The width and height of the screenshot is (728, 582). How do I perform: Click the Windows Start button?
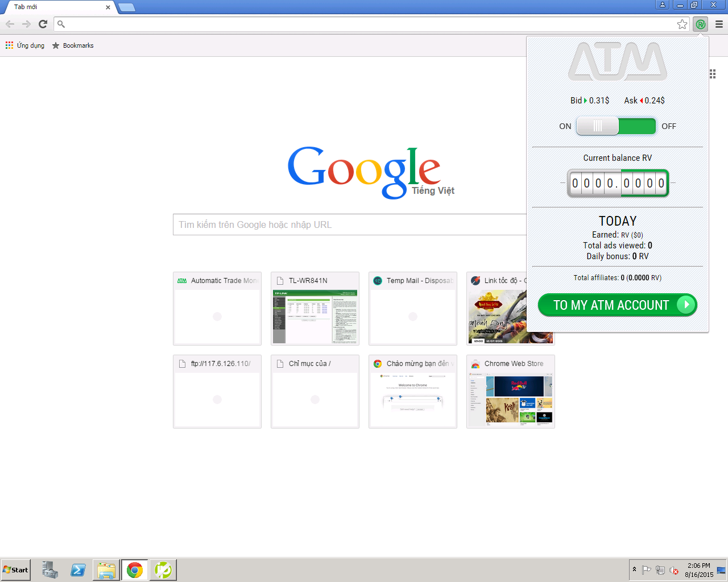pos(15,570)
